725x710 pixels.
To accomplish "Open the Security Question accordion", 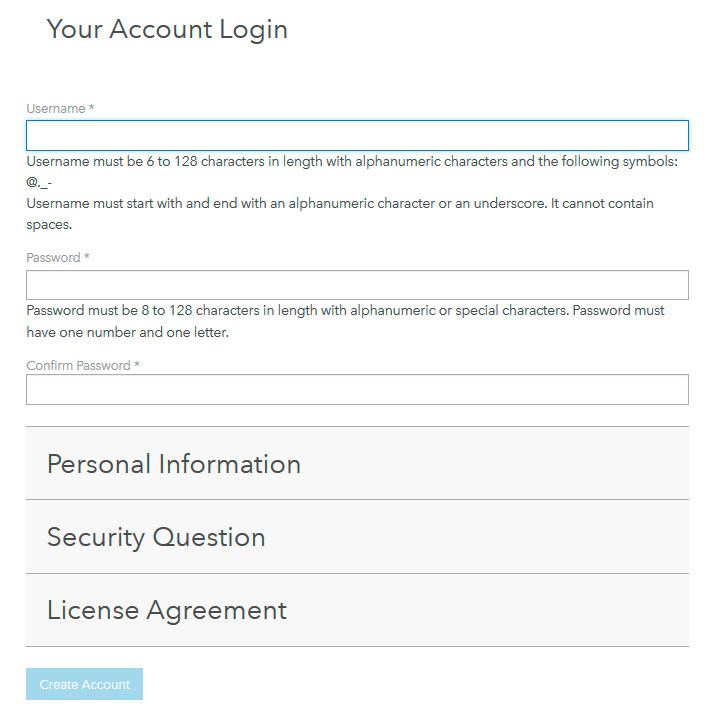I will [x=357, y=537].
